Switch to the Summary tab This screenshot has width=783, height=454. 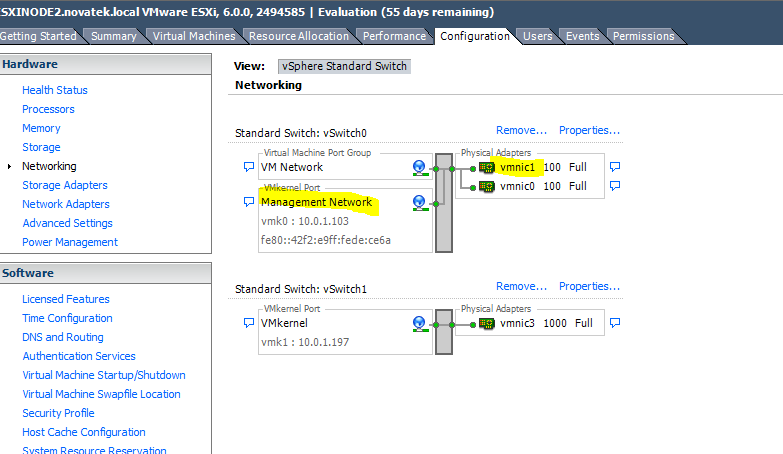(x=114, y=36)
